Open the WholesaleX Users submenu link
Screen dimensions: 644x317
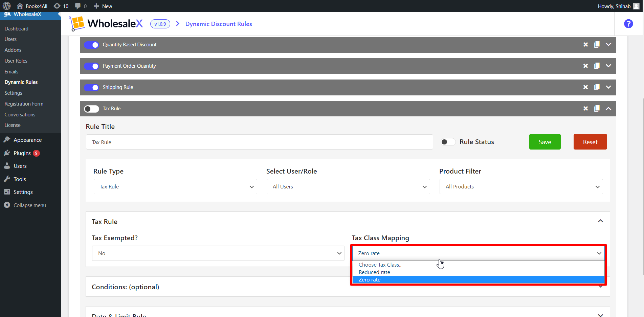point(10,39)
